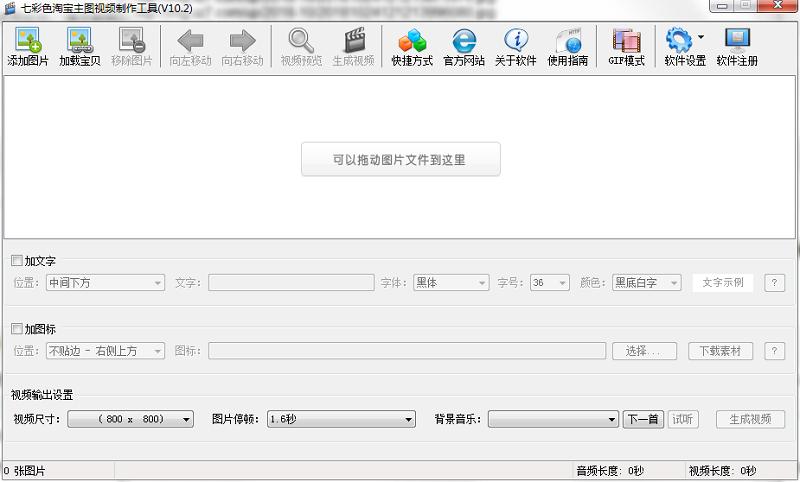
Task: Open 视频尺寸 dropdown (800 x 800)
Action: [131, 419]
